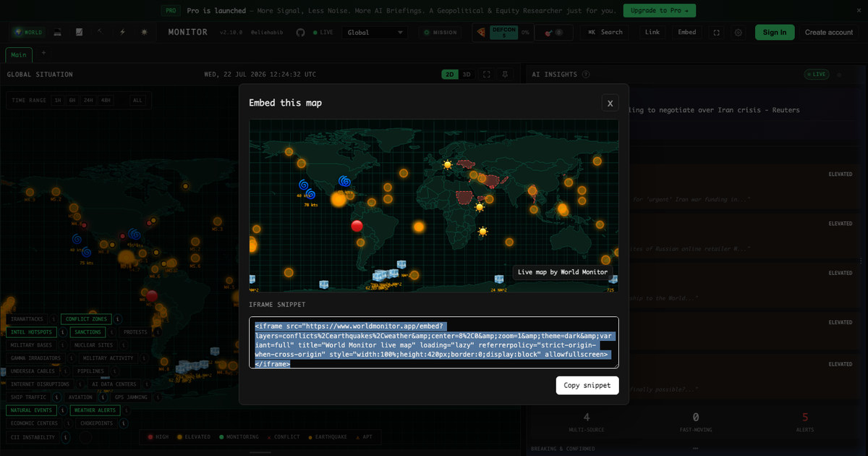
Task: Open info icon beside Intel Hotspots
Action: click(x=63, y=332)
